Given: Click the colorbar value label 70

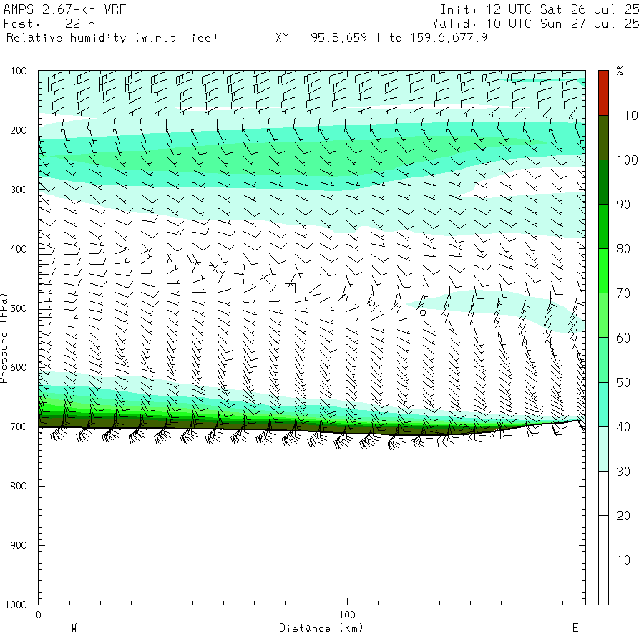Looking at the screenshot, I should coord(623,293).
